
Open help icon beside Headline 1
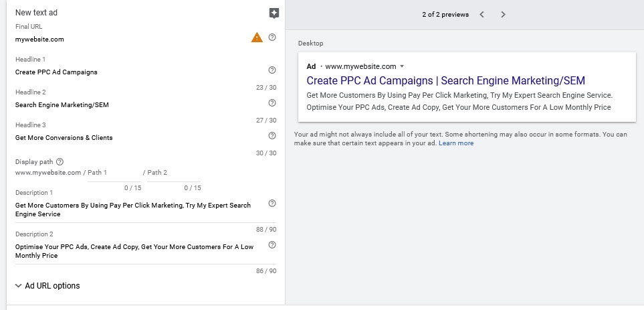click(x=272, y=70)
